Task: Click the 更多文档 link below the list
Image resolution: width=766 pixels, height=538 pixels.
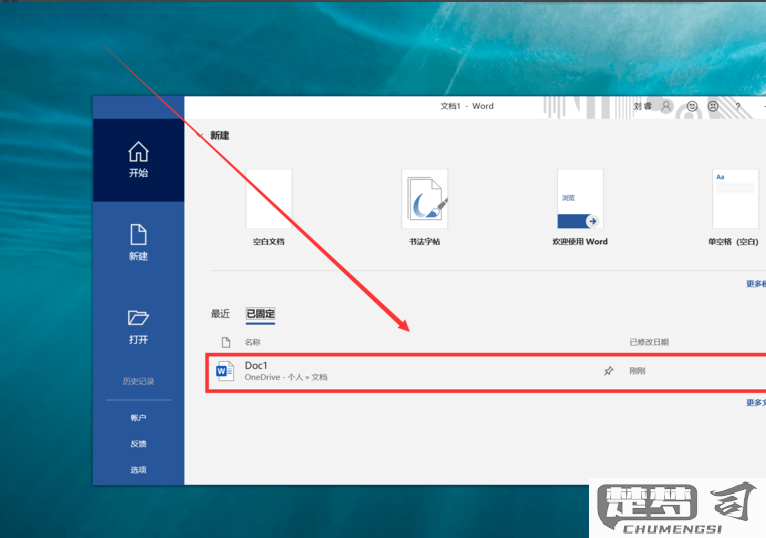Action: (x=756, y=403)
